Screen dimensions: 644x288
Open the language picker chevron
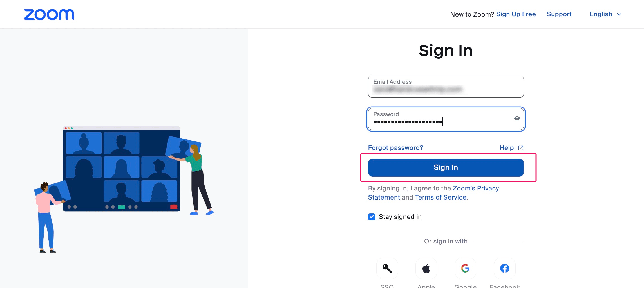point(619,14)
